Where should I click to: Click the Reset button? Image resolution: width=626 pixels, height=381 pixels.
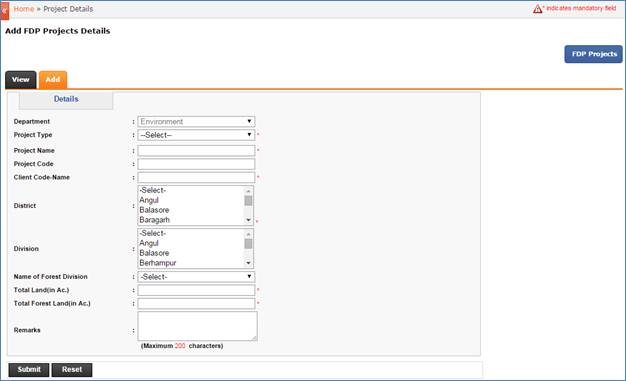tap(72, 370)
